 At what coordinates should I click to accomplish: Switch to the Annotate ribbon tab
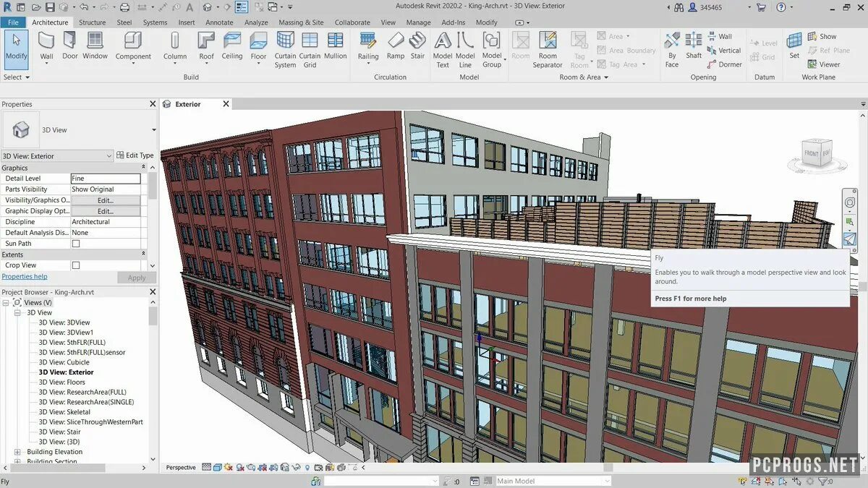click(x=219, y=22)
